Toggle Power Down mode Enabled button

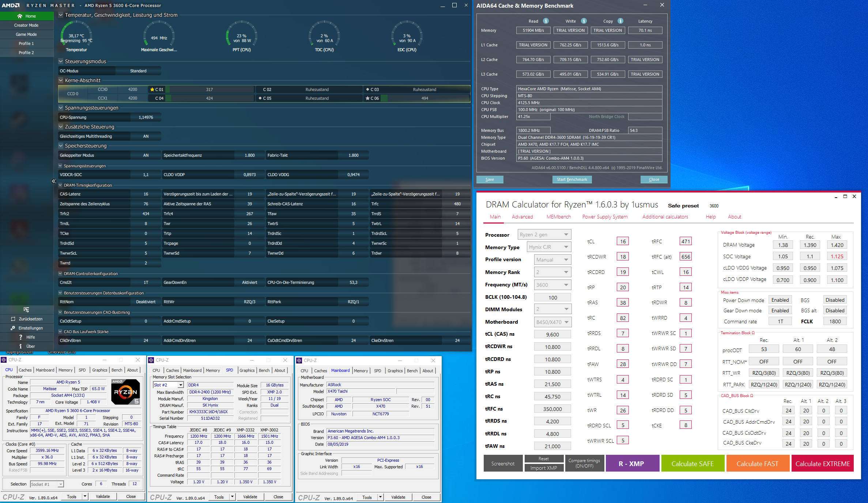780,300
